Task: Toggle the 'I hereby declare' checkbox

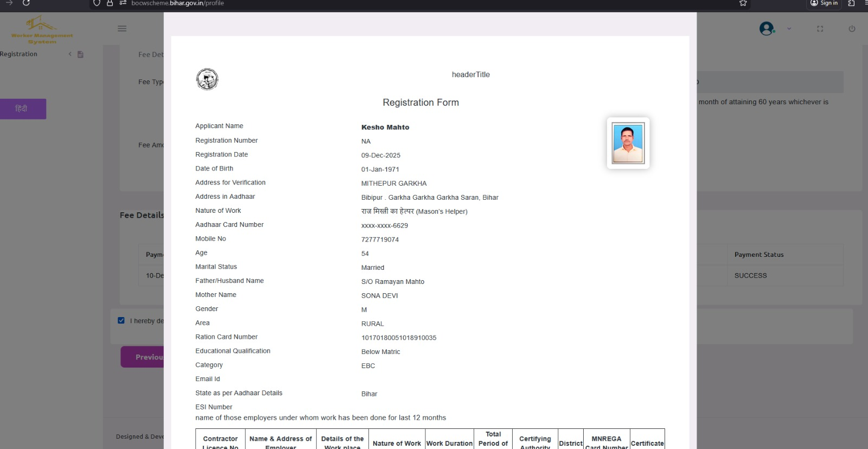Action: [x=122, y=320]
